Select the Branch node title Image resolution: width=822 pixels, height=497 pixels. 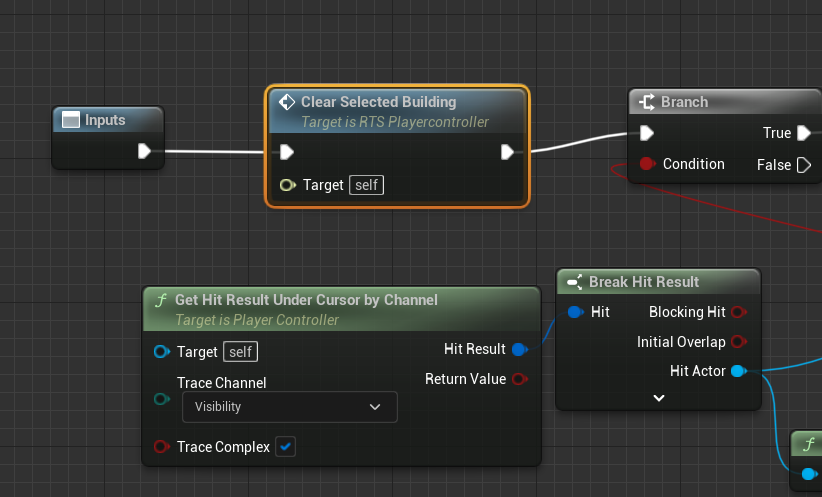click(x=684, y=102)
